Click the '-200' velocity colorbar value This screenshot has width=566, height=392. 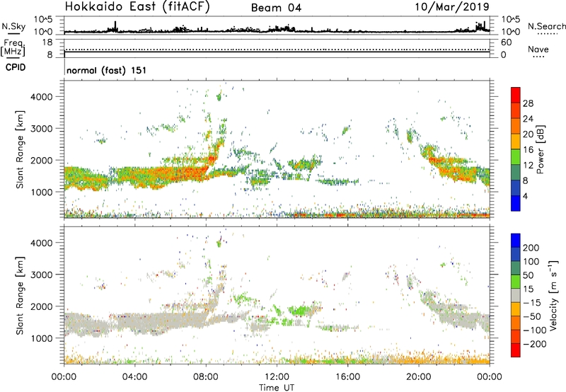535,344
